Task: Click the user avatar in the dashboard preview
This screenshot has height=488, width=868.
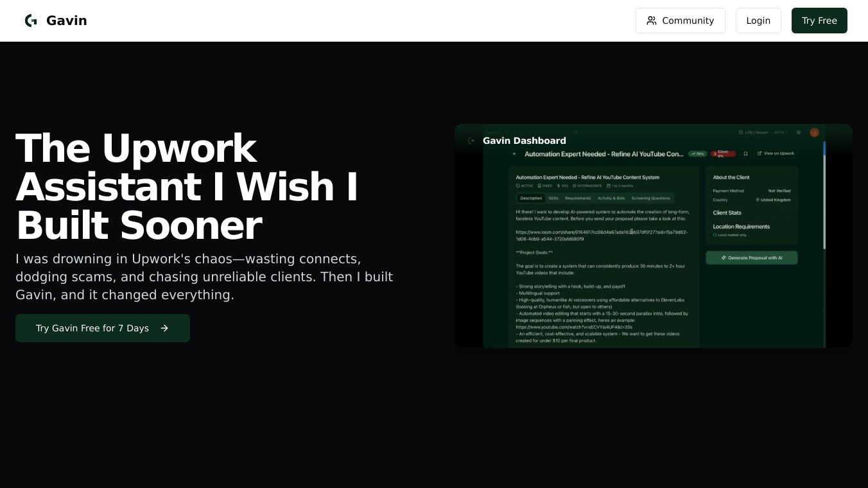Action: click(814, 132)
